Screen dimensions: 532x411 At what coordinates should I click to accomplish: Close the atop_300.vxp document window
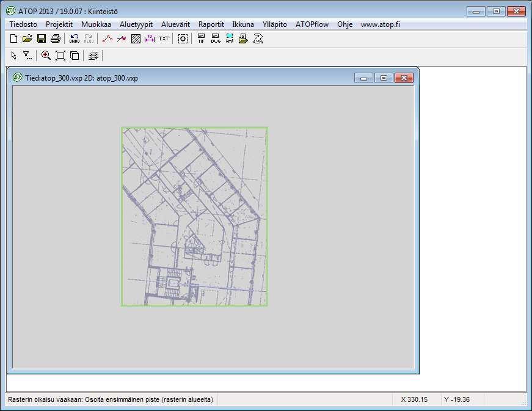pyautogui.click(x=404, y=78)
